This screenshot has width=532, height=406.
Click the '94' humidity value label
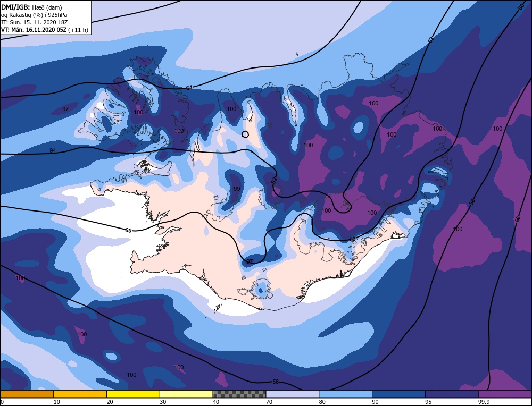pyautogui.click(x=53, y=150)
